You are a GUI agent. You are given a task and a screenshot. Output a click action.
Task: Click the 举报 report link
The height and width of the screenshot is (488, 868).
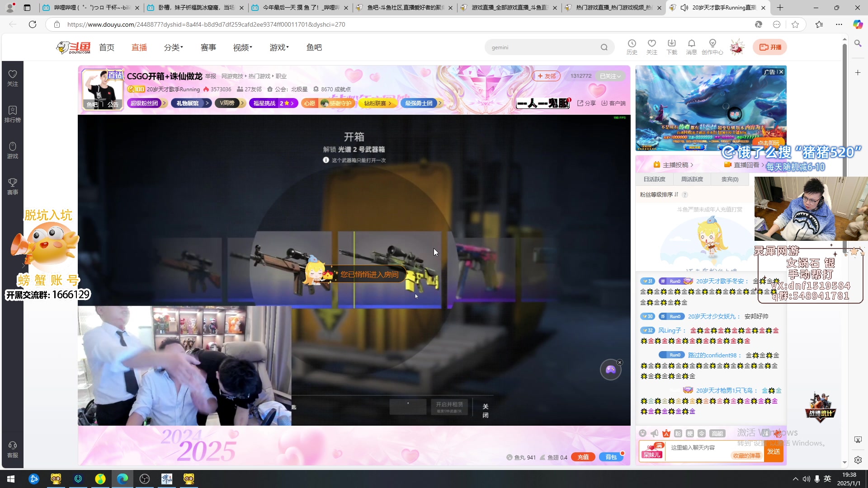(x=211, y=76)
